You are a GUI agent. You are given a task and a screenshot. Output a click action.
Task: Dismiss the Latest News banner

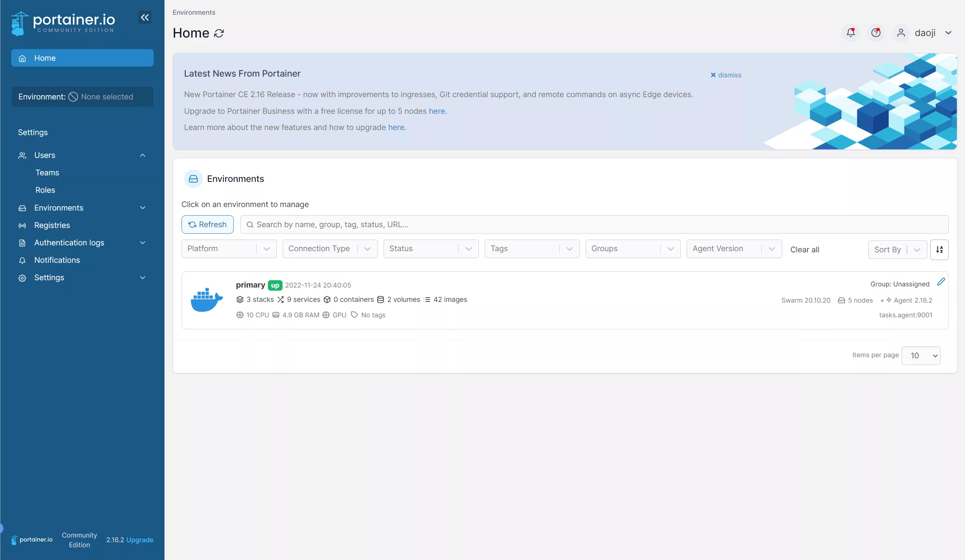725,75
